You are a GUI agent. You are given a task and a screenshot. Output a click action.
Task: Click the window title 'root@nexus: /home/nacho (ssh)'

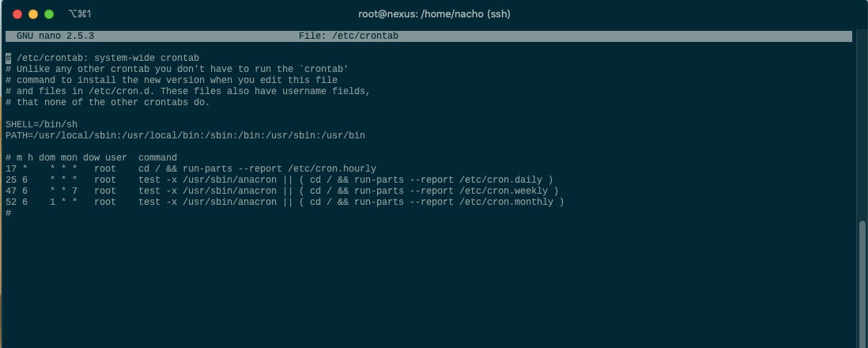[434, 14]
